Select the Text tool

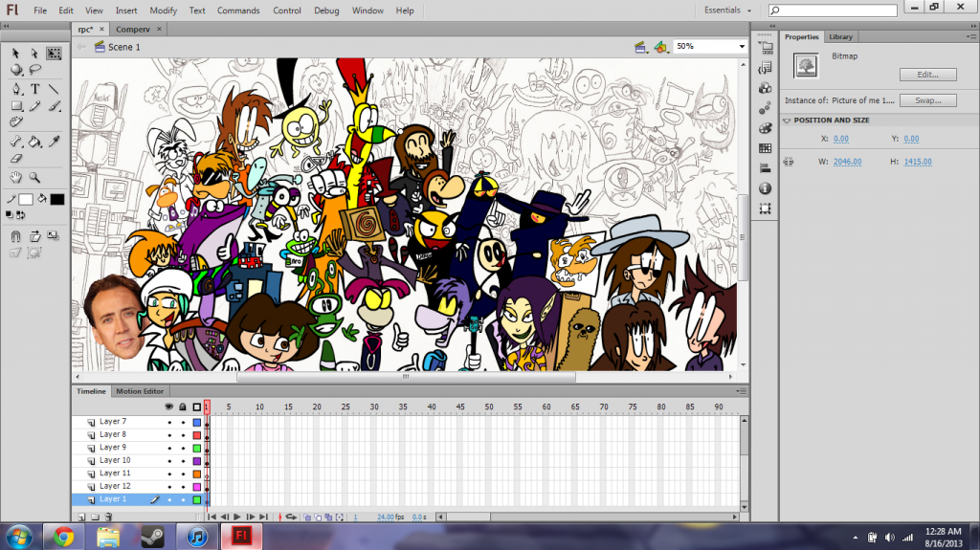(35, 89)
